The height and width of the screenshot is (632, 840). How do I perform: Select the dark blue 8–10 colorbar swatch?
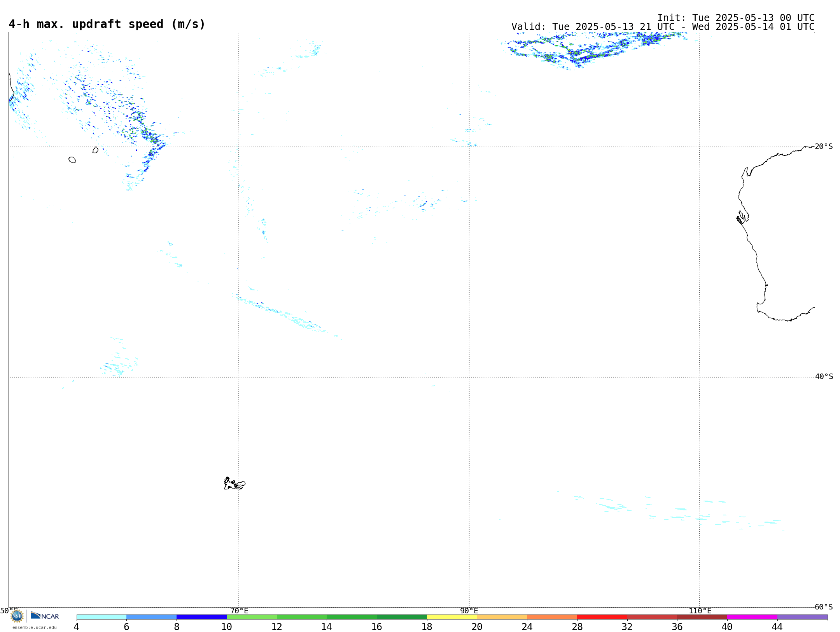pos(201,617)
